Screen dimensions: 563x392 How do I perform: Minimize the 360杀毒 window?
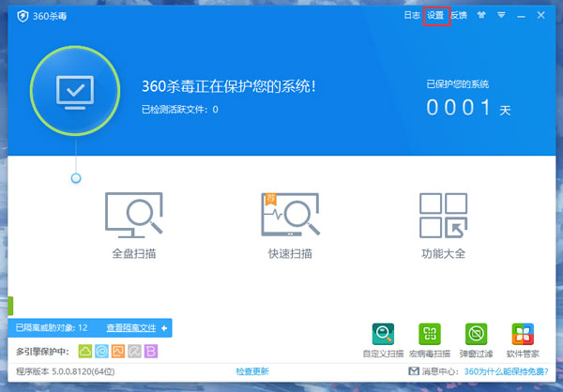(522, 17)
